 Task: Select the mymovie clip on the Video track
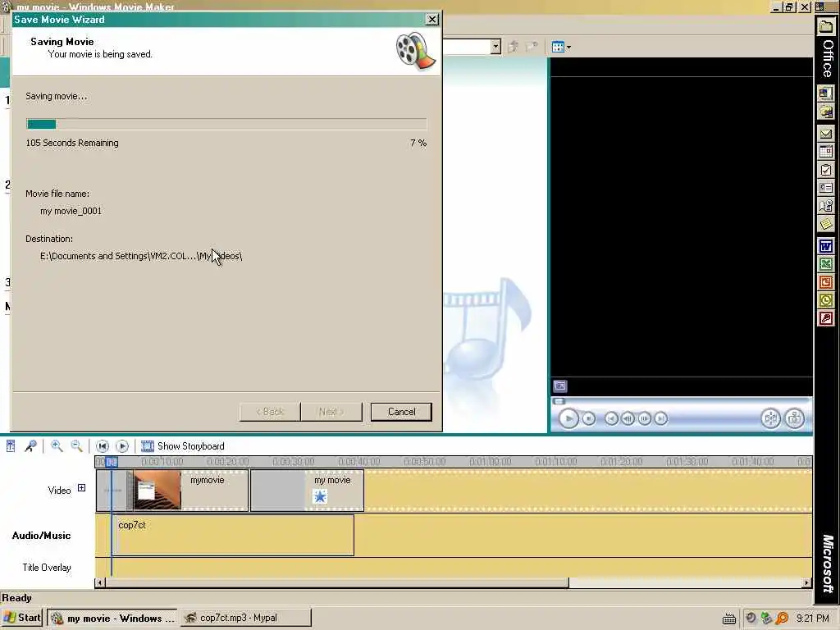190,491
